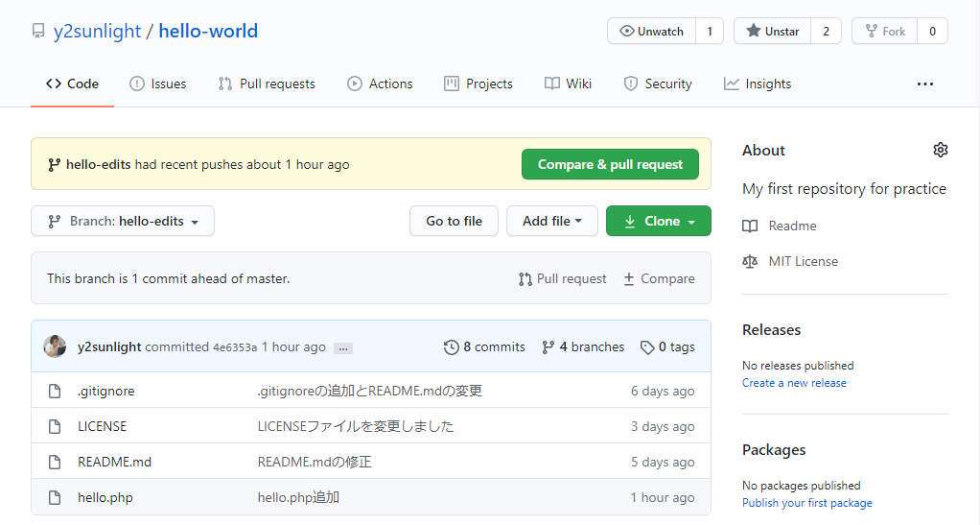Open commit history via 8 commits
The height and width of the screenshot is (525, 980).
click(484, 346)
